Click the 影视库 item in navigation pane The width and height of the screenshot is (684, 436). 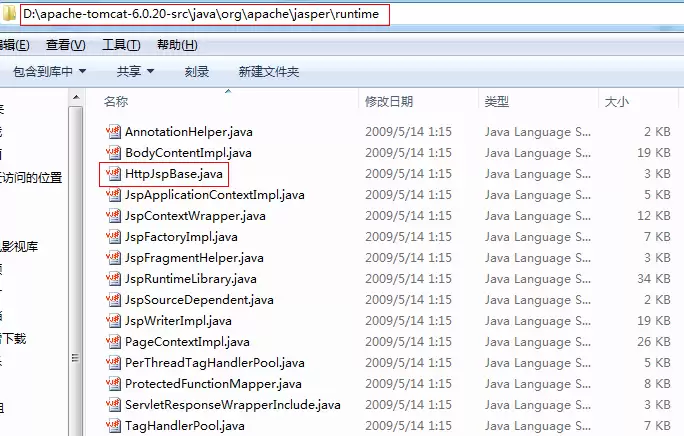pos(19,247)
